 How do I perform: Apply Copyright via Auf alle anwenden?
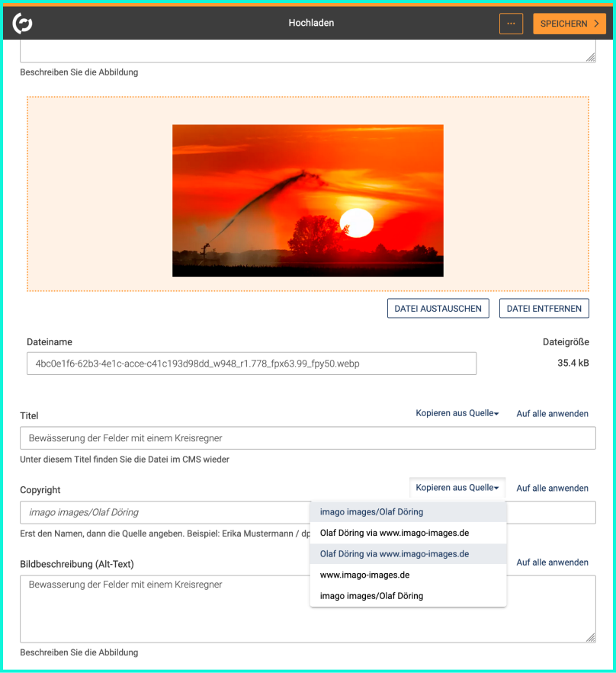click(552, 488)
